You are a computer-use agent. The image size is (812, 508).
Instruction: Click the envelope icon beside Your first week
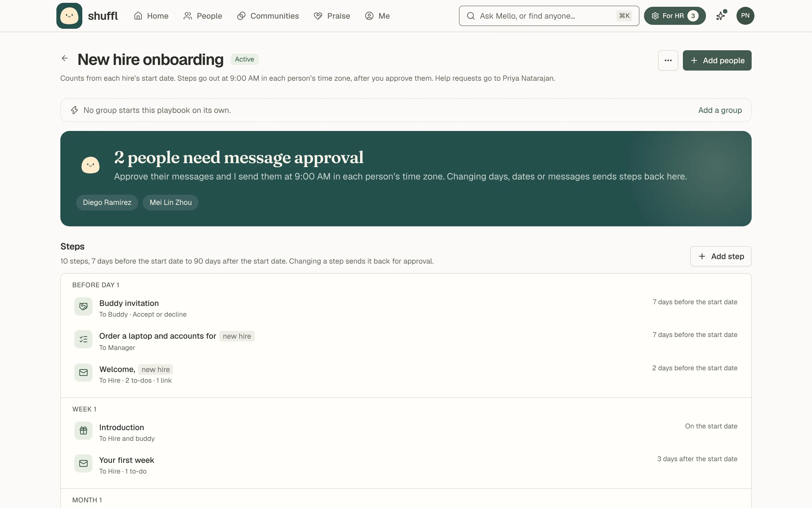[x=83, y=464]
